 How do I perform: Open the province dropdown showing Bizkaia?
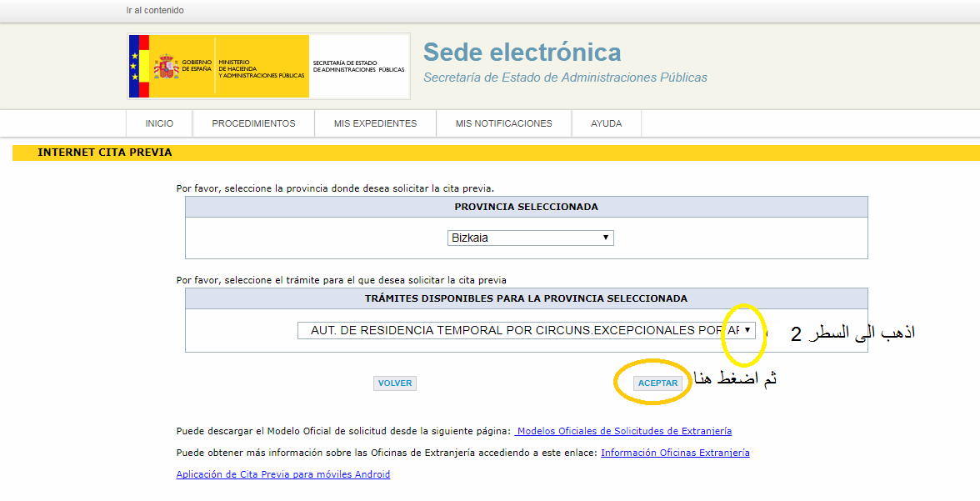tap(530, 238)
